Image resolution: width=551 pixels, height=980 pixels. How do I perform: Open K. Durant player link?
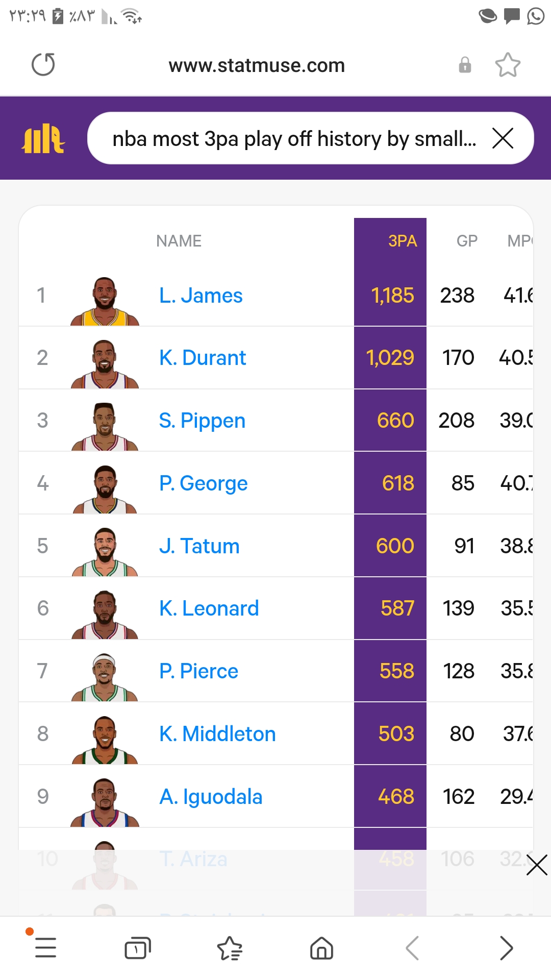(203, 358)
